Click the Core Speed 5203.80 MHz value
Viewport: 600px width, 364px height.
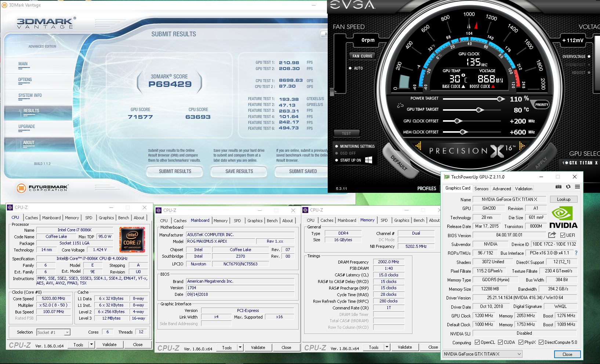coord(54,298)
